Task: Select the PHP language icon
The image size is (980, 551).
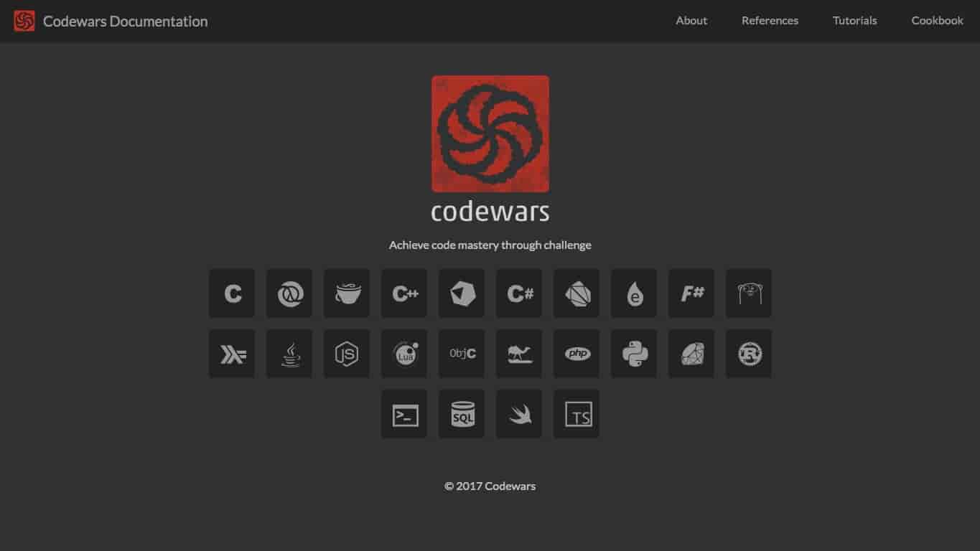Action: pyautogui.click(x=576, y=353)
